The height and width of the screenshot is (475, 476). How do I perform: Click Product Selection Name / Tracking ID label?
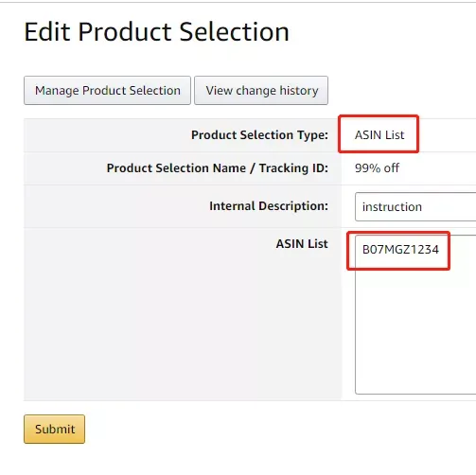coord(218,168)
